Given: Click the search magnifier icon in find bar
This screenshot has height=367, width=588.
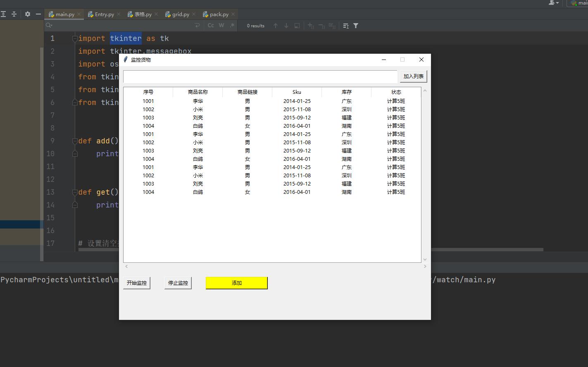Looking at the screenshot, I should click(x=49, y=26).
